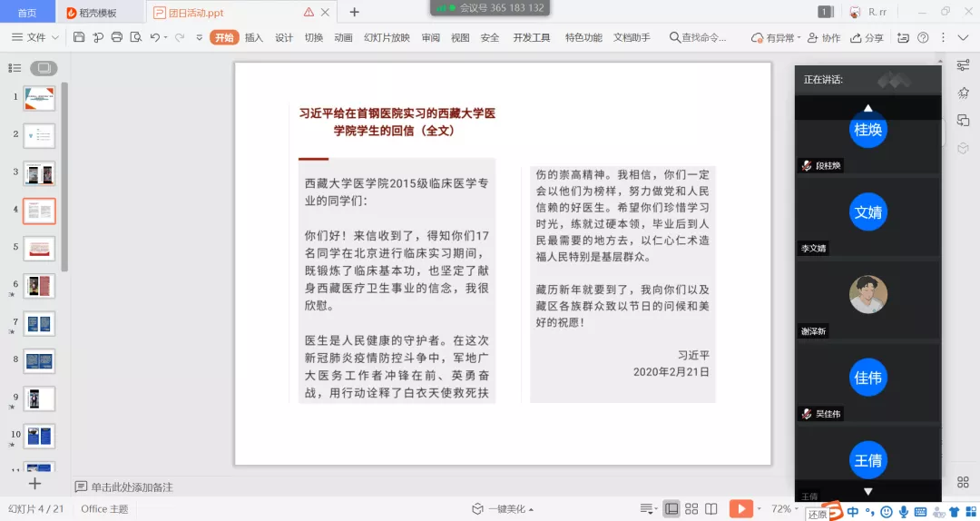Start slideshow with orange play button
Image resolution: width=980 pixels, height=521 pixels.
pyautogui.click(x=740, y=508)
